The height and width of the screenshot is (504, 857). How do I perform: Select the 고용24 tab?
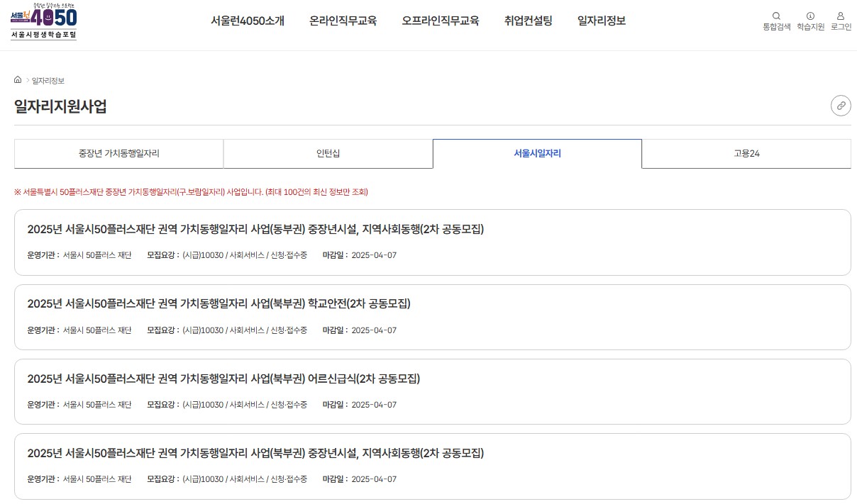(x=746, y=154)
